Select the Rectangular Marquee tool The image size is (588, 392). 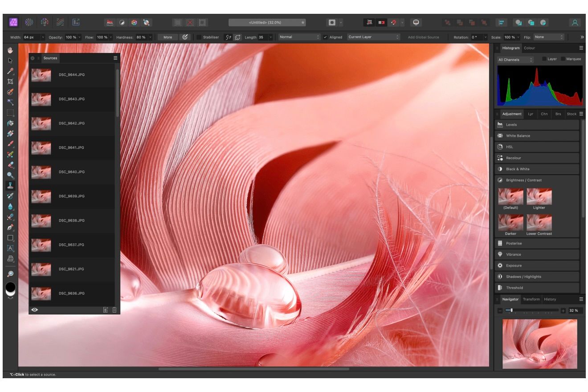click(x=10, y=113)
